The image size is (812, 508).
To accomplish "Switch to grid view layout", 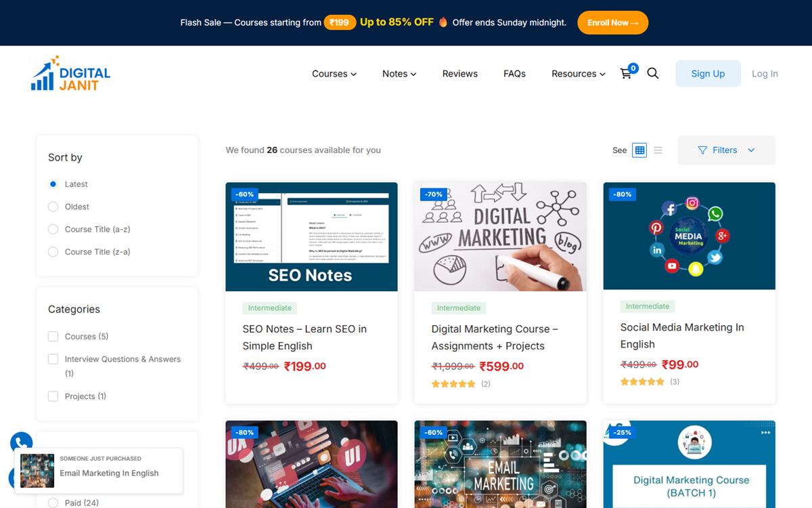I will [x=639, y=150].
